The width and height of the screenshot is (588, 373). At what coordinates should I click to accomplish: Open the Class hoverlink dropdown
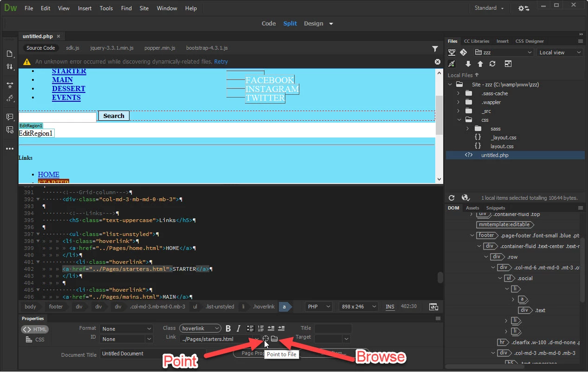click(x=200, y=328)
